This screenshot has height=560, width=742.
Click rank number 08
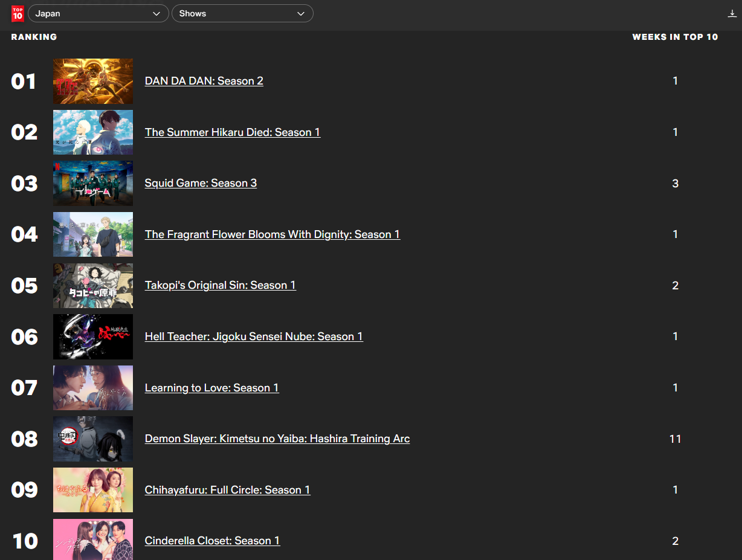click(x=24, y=439)
